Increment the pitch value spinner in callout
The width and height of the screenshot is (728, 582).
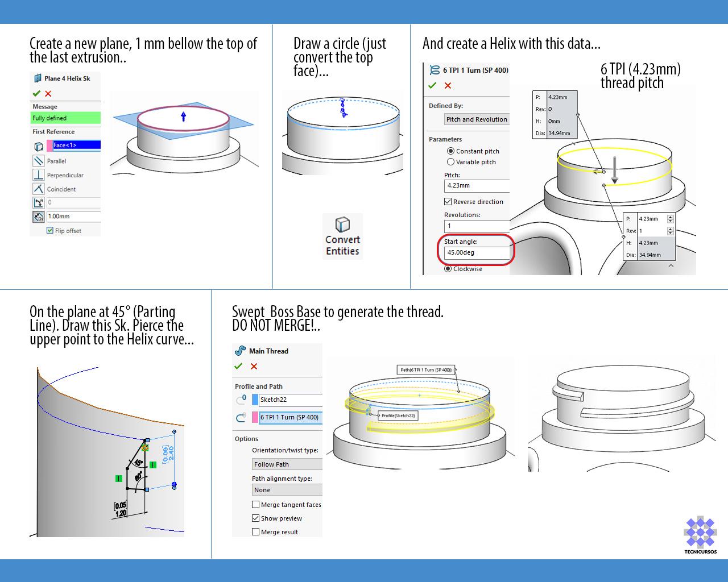671,217
